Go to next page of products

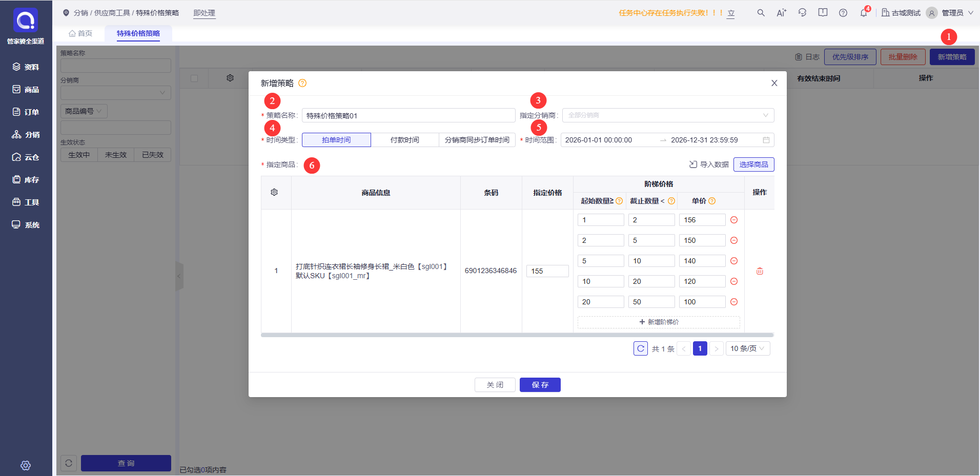pos(717,348)
